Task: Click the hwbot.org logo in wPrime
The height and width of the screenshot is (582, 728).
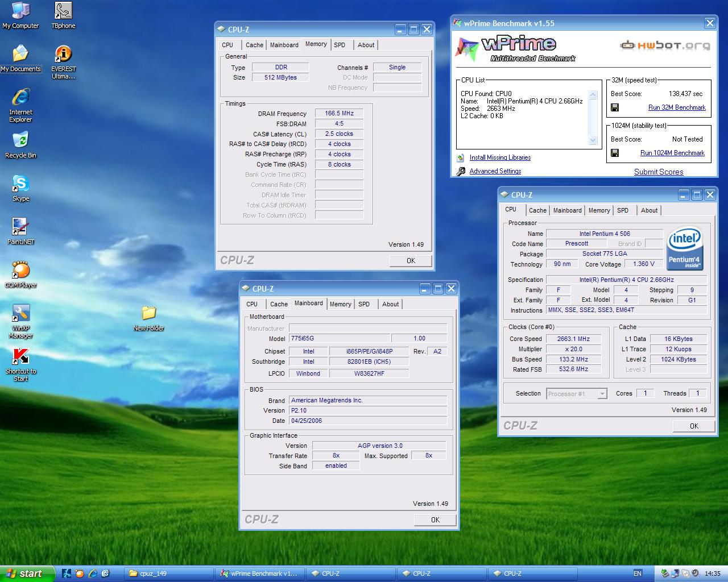Action: click(665, 45)
